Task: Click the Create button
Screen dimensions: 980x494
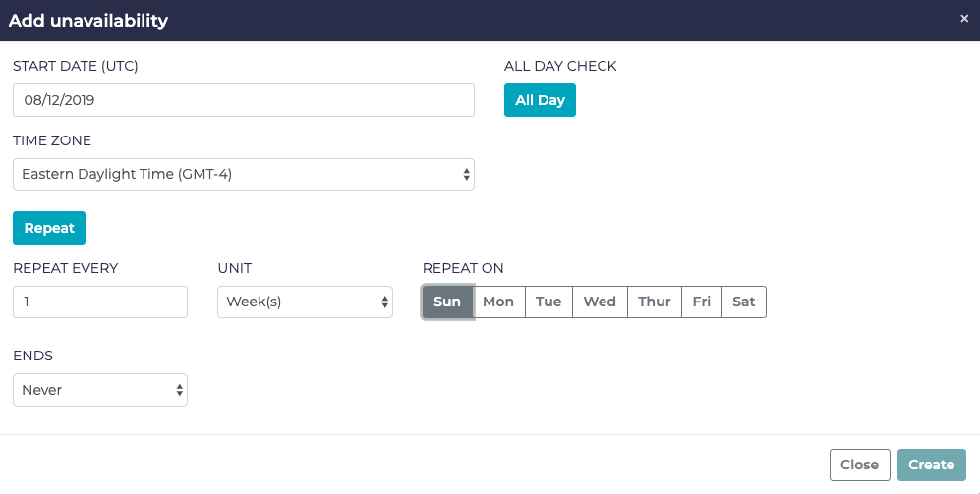Action: (931, 465)
